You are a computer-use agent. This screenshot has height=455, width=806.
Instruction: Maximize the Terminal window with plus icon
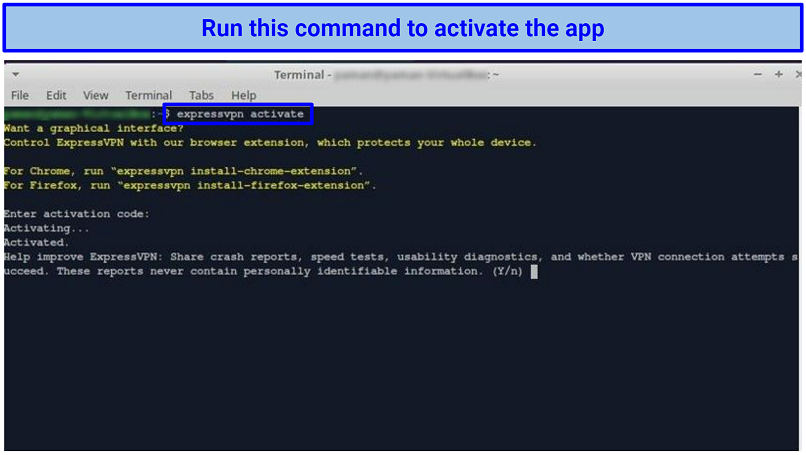click(x=779, y=75)
